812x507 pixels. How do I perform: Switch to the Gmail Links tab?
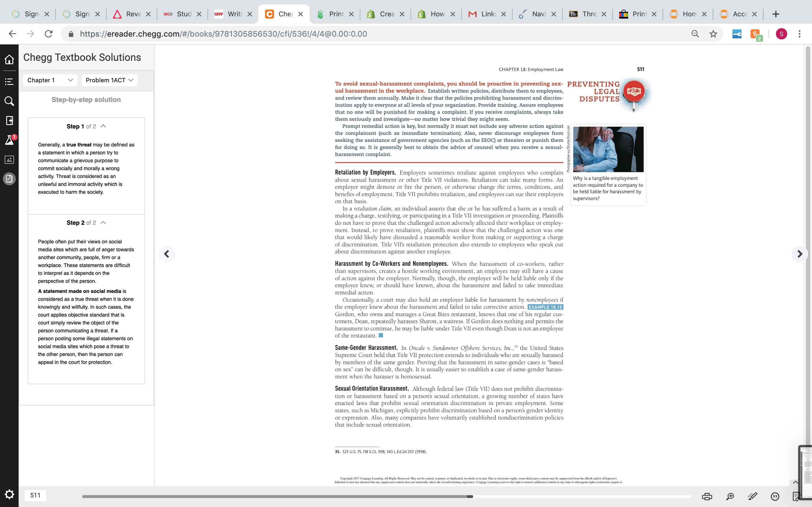487,14
